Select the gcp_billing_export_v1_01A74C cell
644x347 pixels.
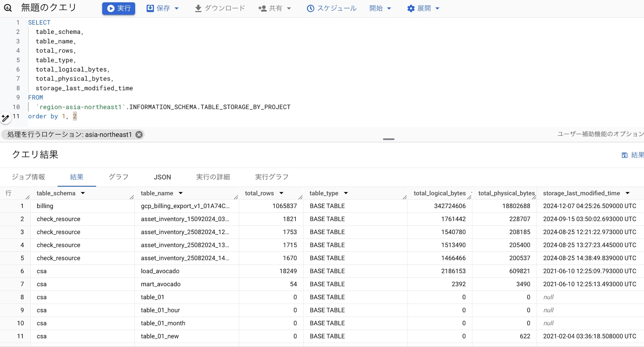(x=187, y=206)
